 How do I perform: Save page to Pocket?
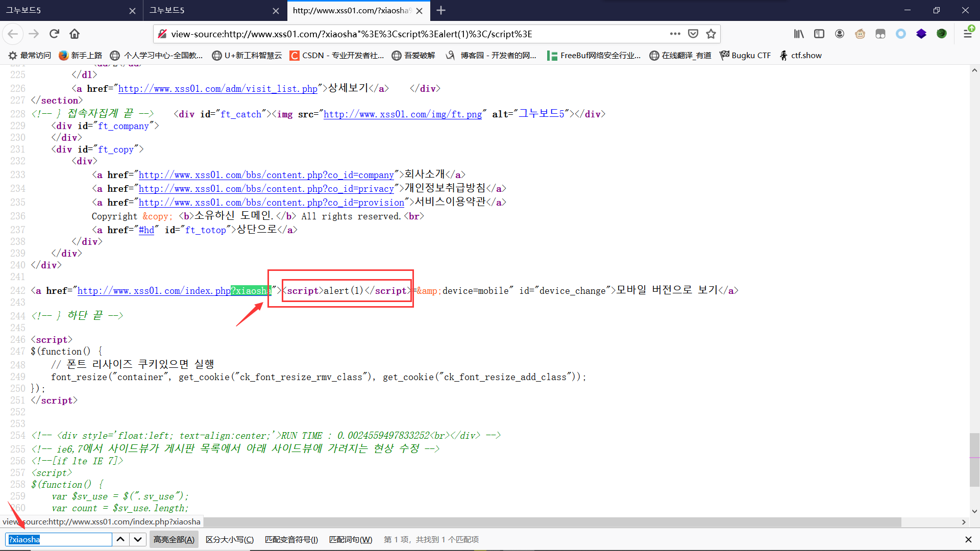(693, 34)
